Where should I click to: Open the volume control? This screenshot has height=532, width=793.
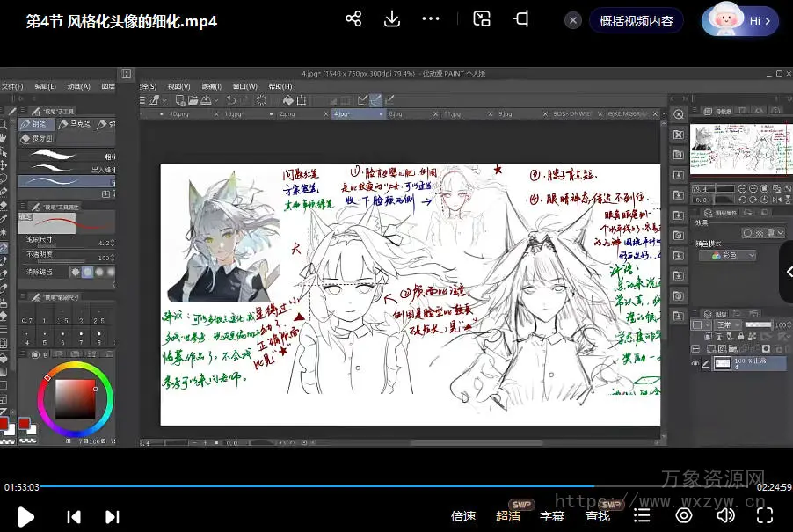pyautogui.click(x=725, y=516)
